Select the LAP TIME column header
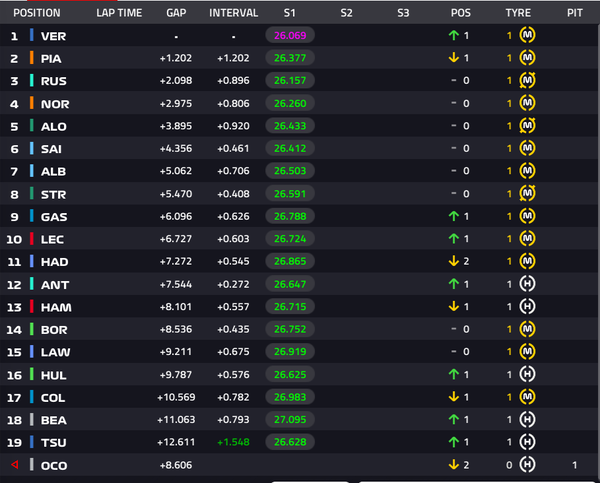This screenshot has width=600, height=483. pyautogui.click(x=119, y=13)
